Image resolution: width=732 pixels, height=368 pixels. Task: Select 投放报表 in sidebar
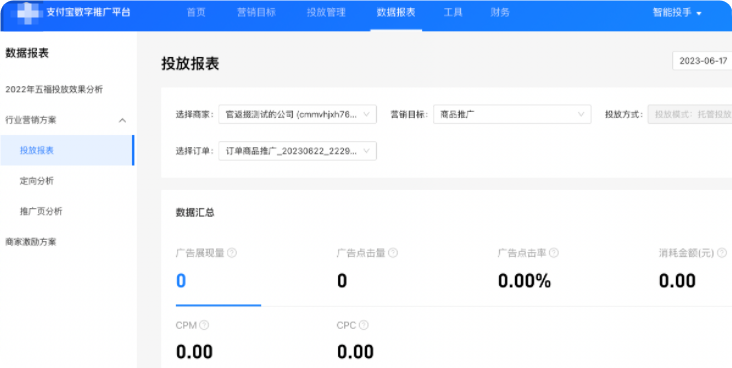67,150
